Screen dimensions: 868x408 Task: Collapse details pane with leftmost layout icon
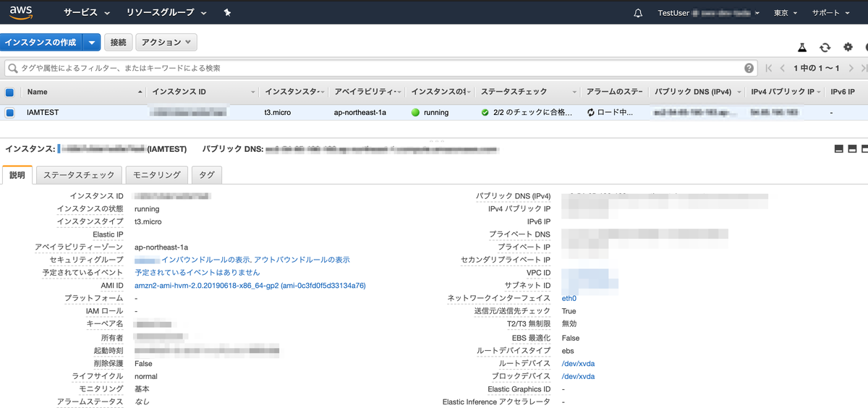tap(838, 149)
